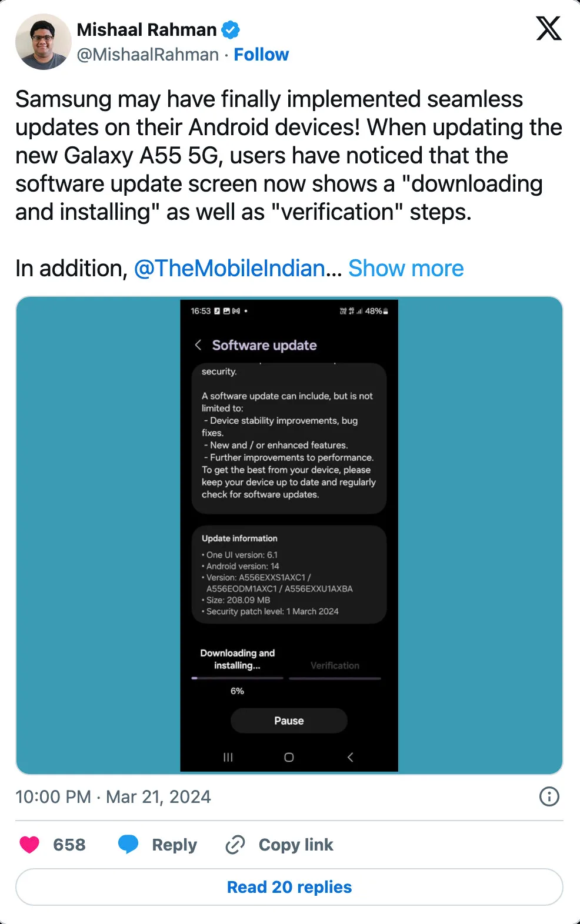Click the Pause button in screenshot
The height and width of the screenshot is (924, 580).
point(289,721)
